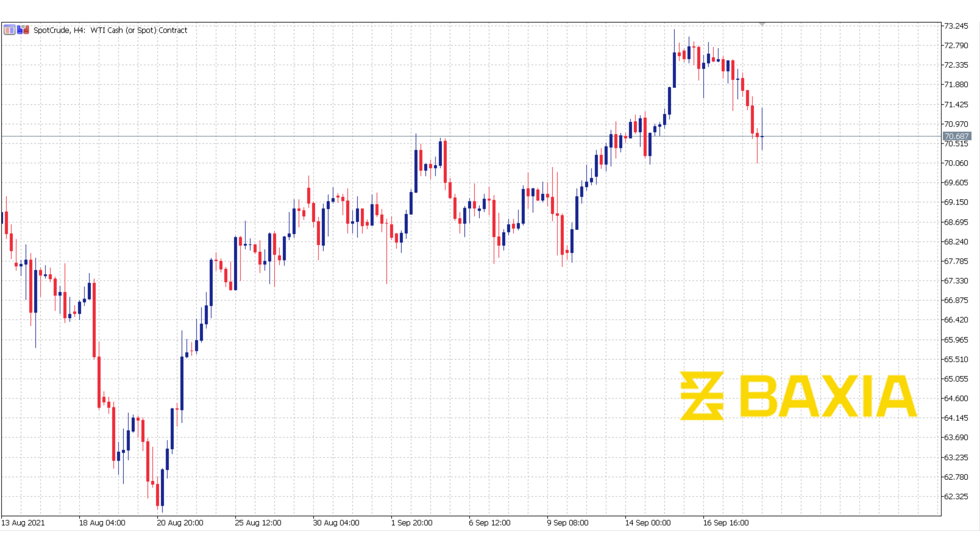Select the 9 Sep 08:00 time label
Viewport: 980px width, 552px height.
pyautogui.click(x=568, y=523)
